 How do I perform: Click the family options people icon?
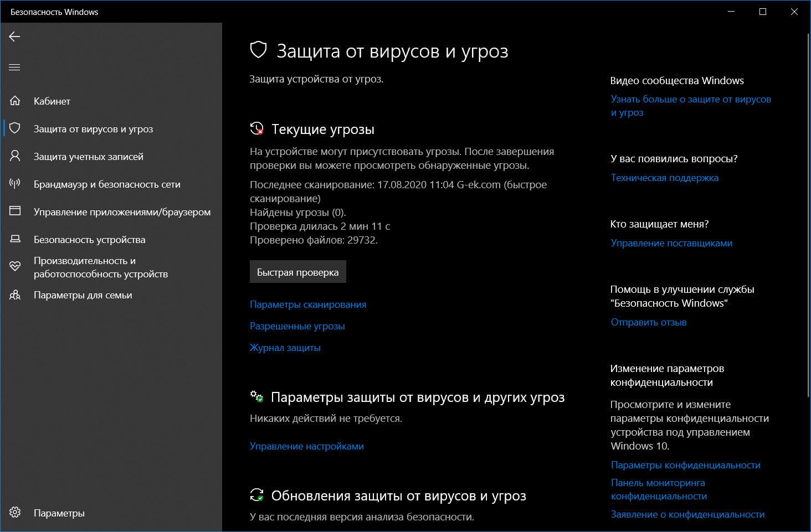[15, 295]
